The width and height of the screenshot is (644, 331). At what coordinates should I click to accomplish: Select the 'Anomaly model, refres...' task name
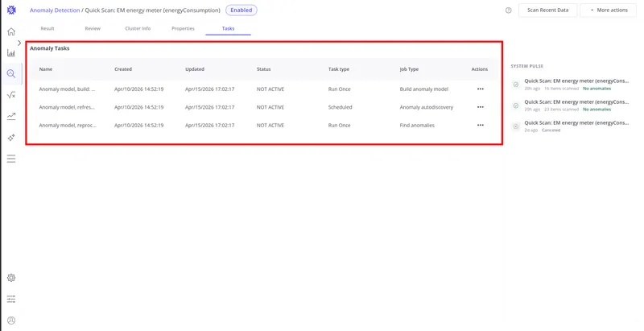point(67,107)
